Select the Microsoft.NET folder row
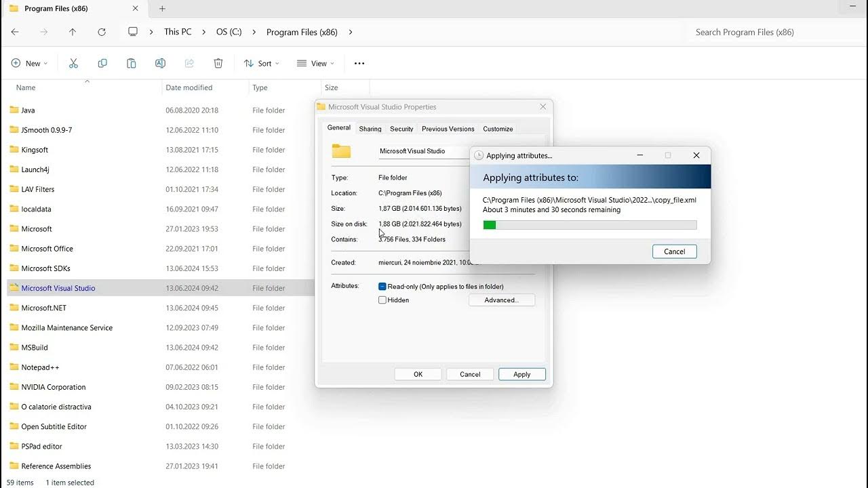 point(161,308)
